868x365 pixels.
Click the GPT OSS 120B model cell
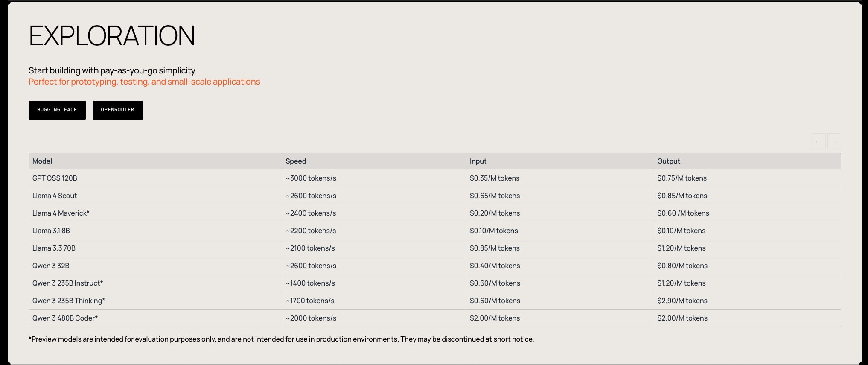155,178
